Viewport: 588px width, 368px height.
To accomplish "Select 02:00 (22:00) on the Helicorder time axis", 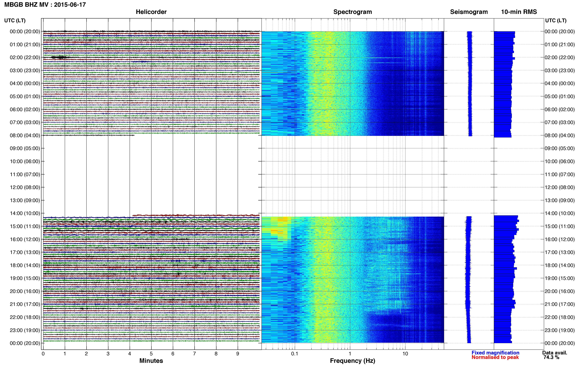I will (25, 57).
